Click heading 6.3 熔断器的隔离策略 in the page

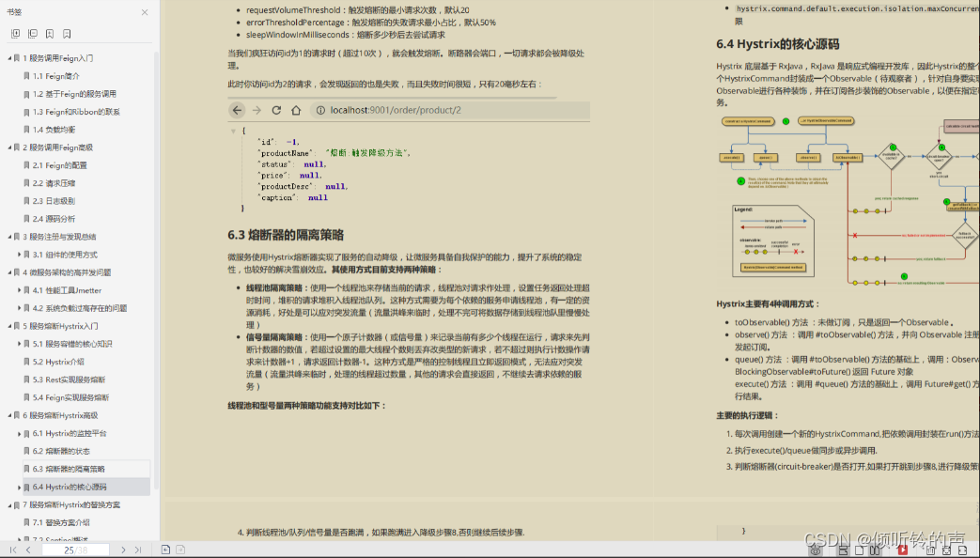[x=286, y=236]
